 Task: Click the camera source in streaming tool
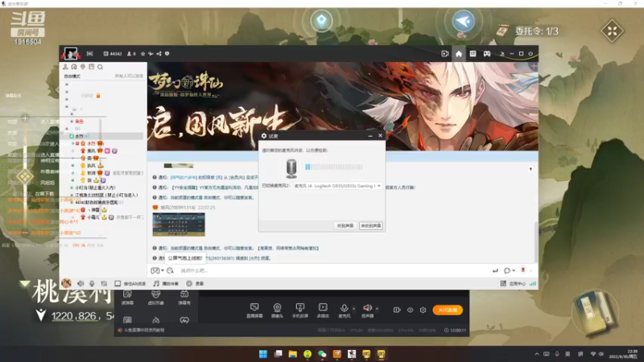coord(277,311)
